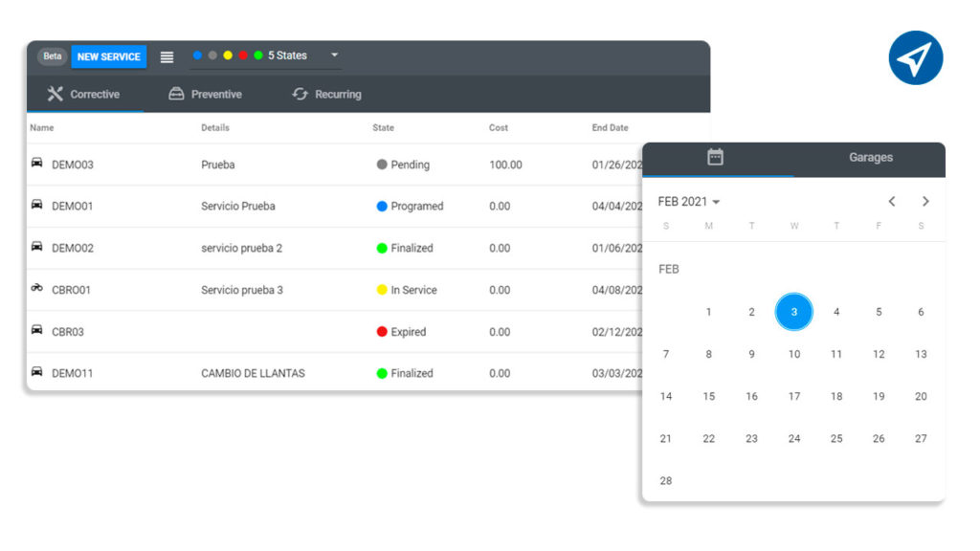Select February 17 on the calendar

pos(793,396)
